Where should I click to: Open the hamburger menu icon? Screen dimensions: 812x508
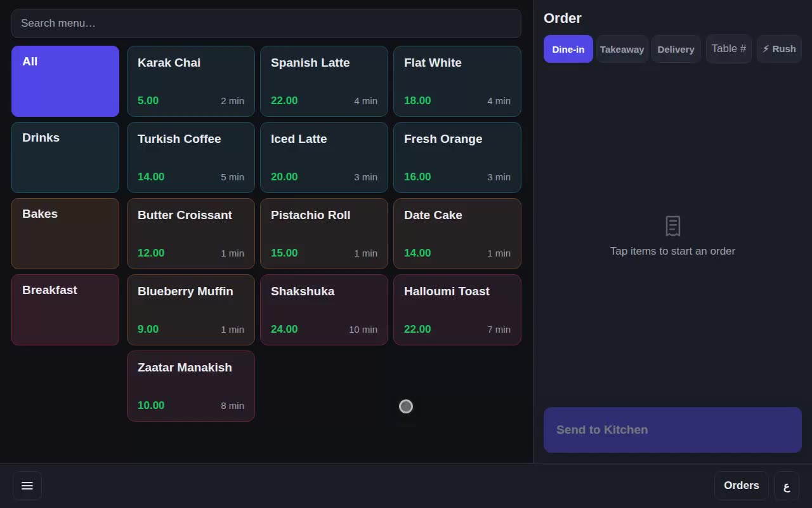27,486
